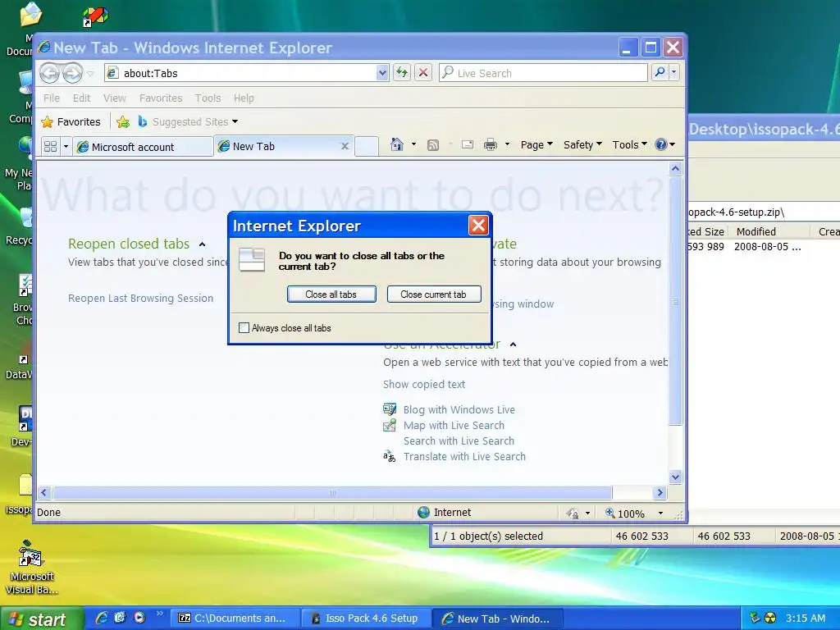840x630 pixels.
Task: Switch to the Microsoft account tab
Action: [x=144, y=147]
